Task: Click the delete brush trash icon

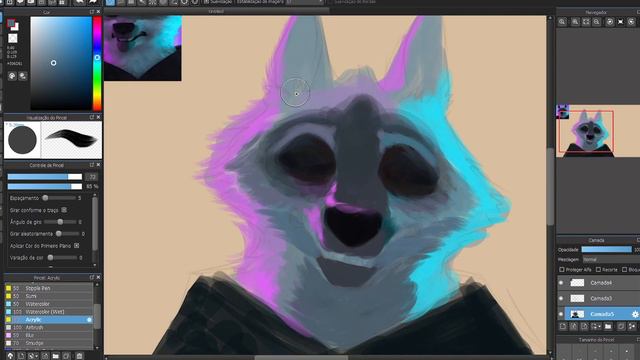Action: (x=79, y=356)
